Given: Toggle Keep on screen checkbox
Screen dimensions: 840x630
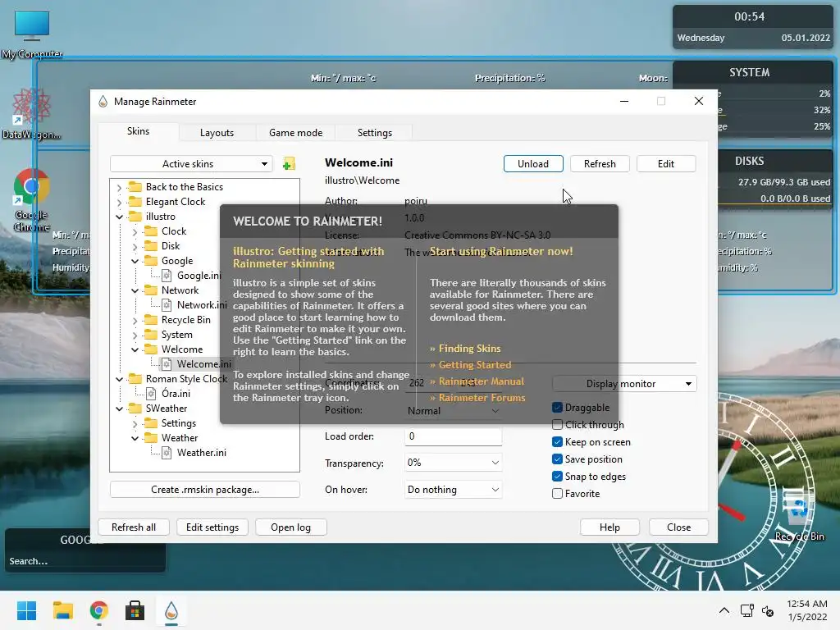Looking at the screenshot, I should pyautogui.click(x=557, y=442).
